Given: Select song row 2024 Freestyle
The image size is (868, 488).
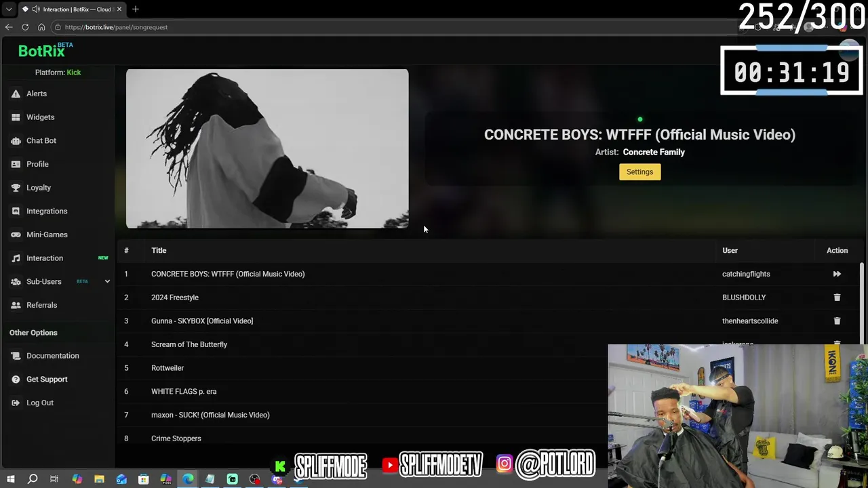Looking at the screenshot, I should pos(490,298).
